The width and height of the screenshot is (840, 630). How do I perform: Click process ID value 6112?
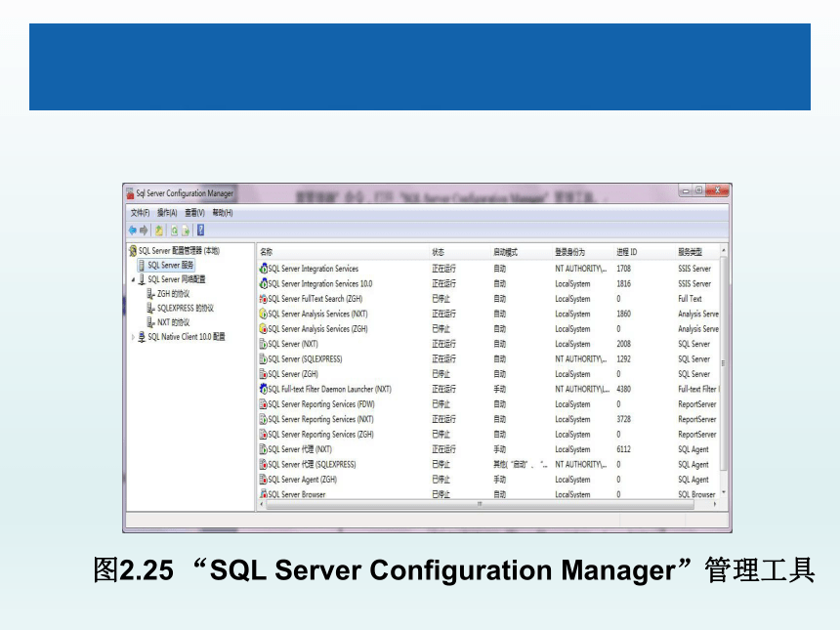[623, 449]
